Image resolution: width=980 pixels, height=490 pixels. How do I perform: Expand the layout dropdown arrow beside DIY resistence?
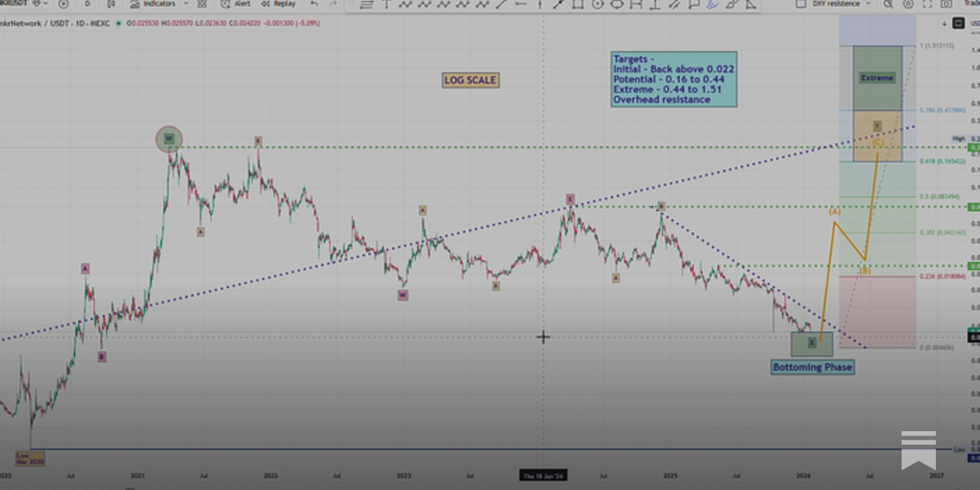pyautogui.click(x=868, y=4)
